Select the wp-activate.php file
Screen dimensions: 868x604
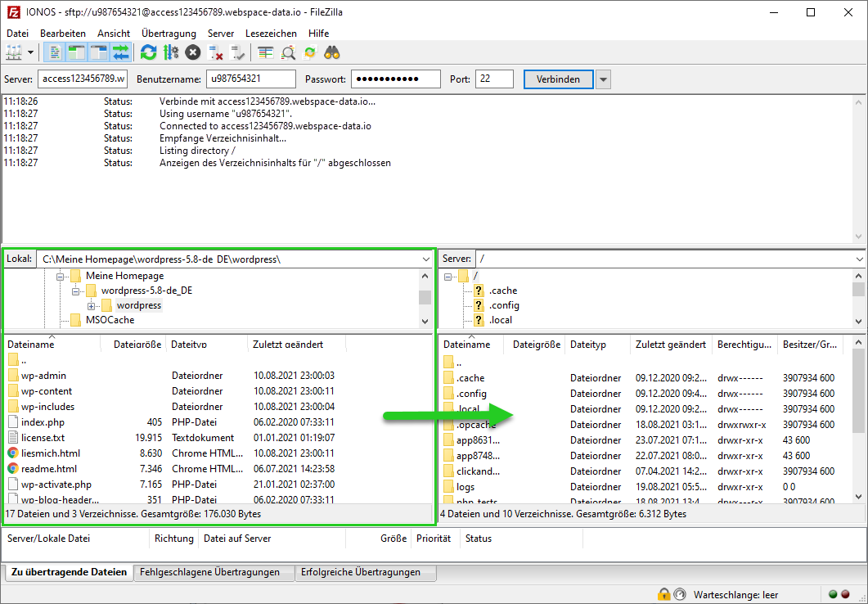[56, 484]
